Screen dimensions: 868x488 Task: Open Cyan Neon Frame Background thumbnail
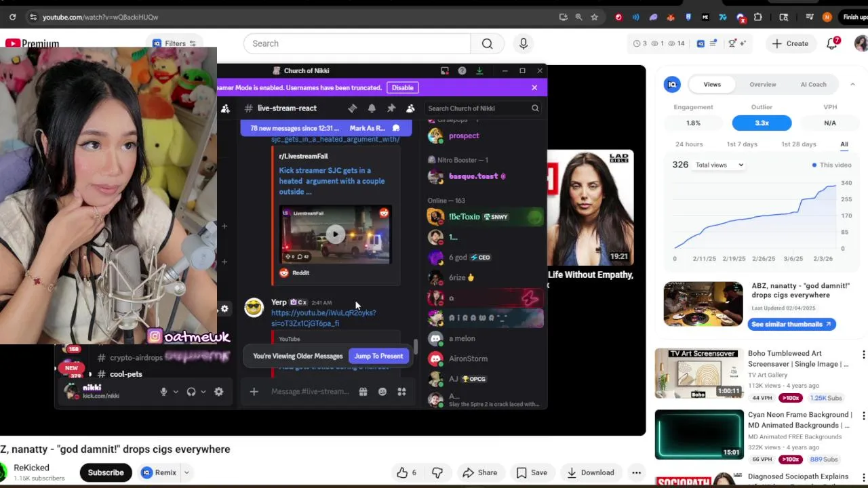coord(699,434)
